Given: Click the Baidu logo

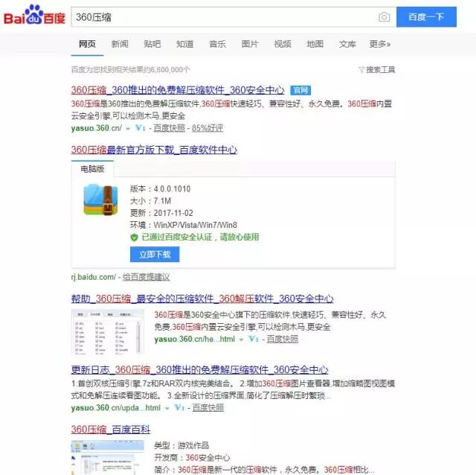Looking at the screenshot, I should point(34,15).
